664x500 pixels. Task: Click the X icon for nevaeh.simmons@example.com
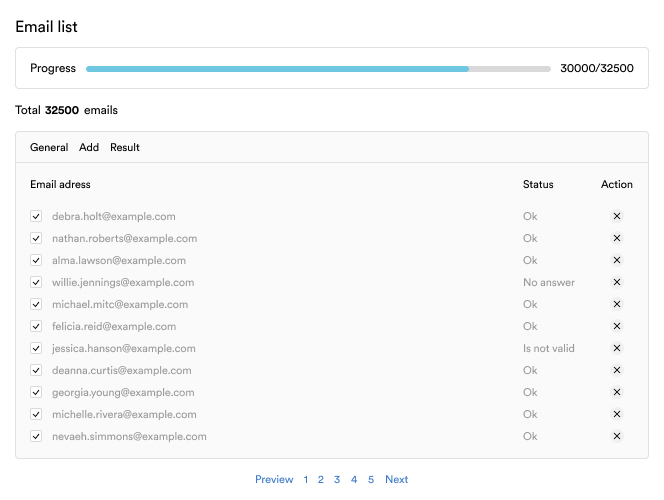pyautogui.click(x=617, y=436)
